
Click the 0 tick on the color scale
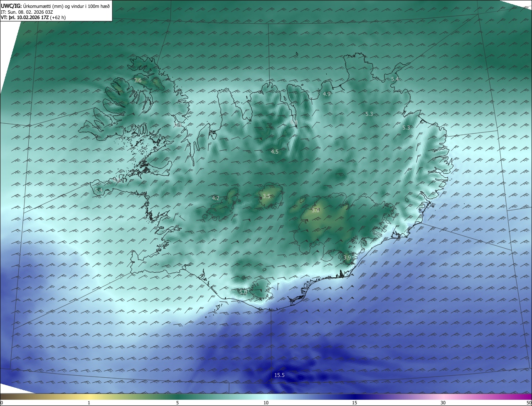tap(2, 403)
